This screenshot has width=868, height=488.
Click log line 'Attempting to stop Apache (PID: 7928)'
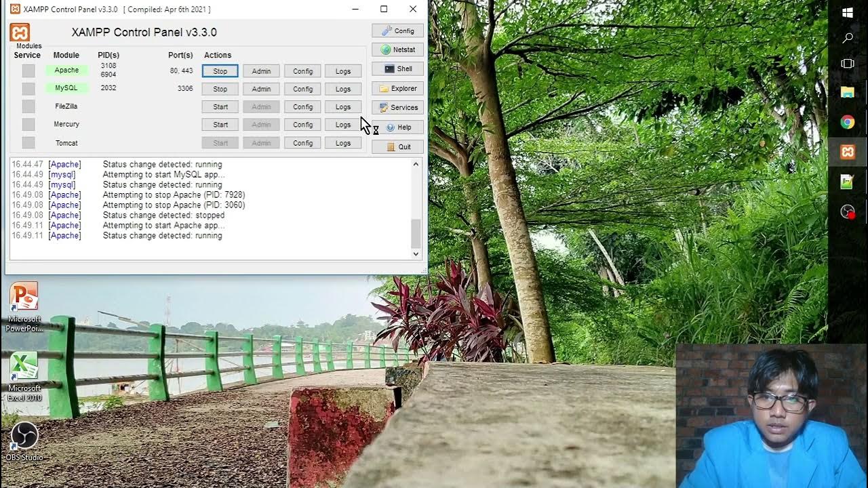pos(174,195)
